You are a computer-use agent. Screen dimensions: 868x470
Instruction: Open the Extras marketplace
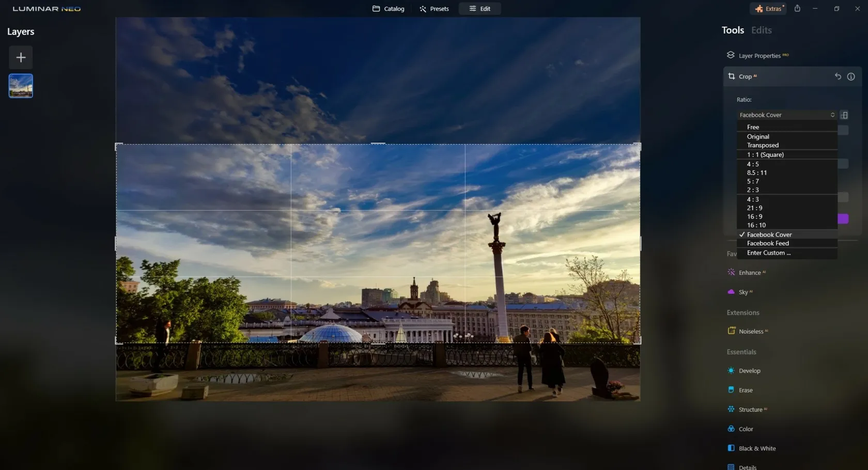[x=768, y=8]
